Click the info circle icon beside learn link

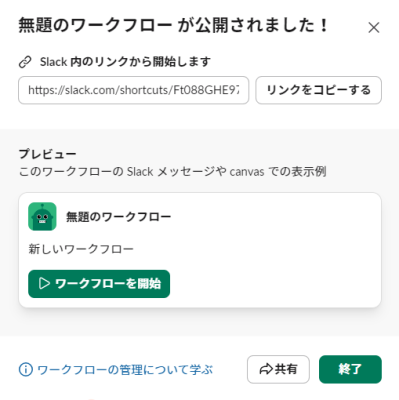(26, 369)
